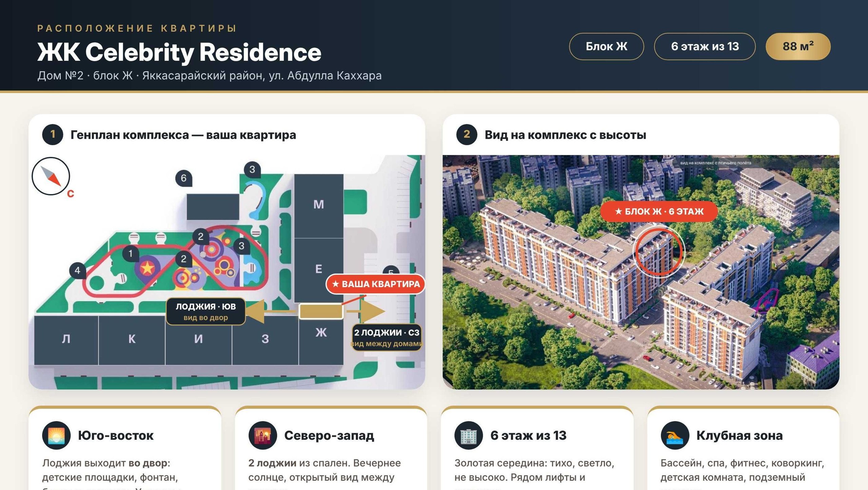The height and width of the screenshot is (490, 868).
Task: Click the Северо-запад card heading
Action: click(x=329, y=435)
